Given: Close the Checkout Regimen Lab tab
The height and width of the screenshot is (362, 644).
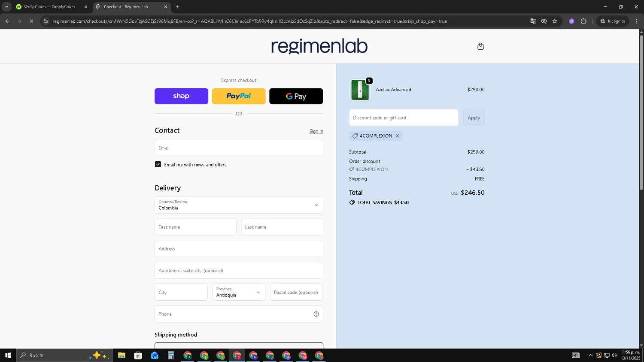Looking at the screenshot, I should click(x=166, y=7).
